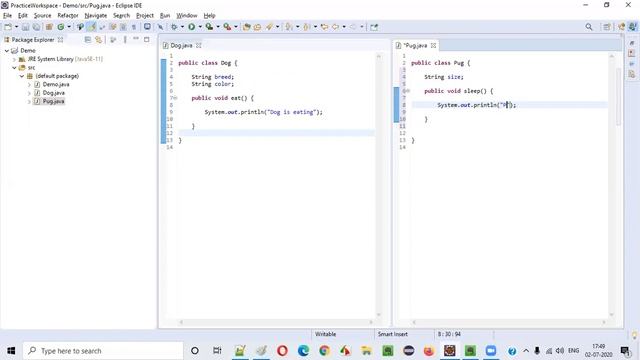Collapse the src folder node
The height and width of the screenshot is (360, 640).
14,68
